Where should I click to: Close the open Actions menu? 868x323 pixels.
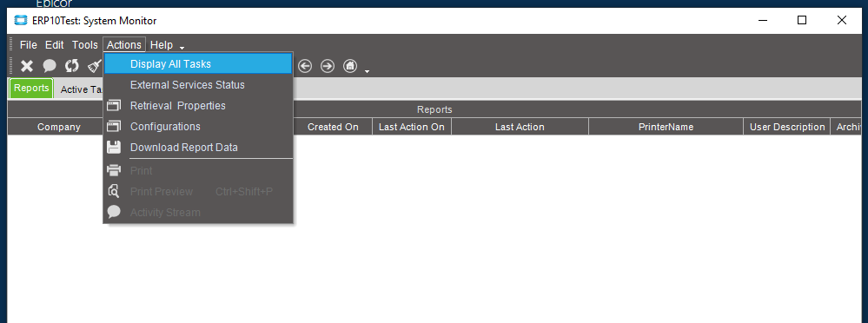click(124, 45)
